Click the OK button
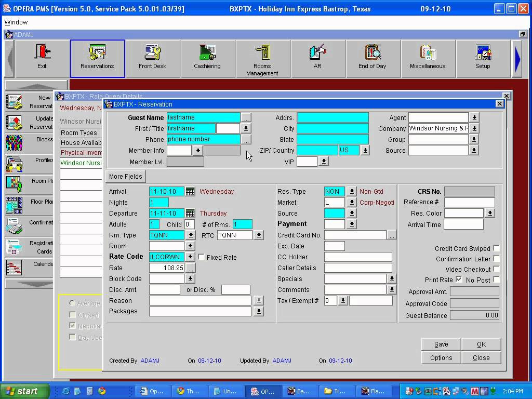This screenshot has height=399, width=532. point(481,344)
